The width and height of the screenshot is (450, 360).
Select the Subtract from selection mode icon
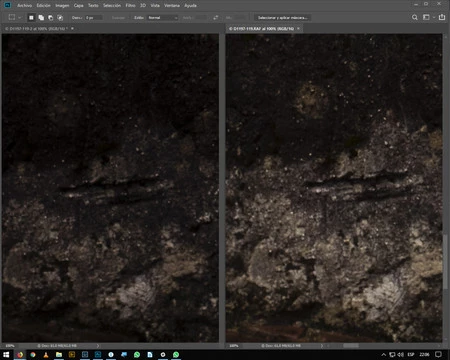click(50, 17)
